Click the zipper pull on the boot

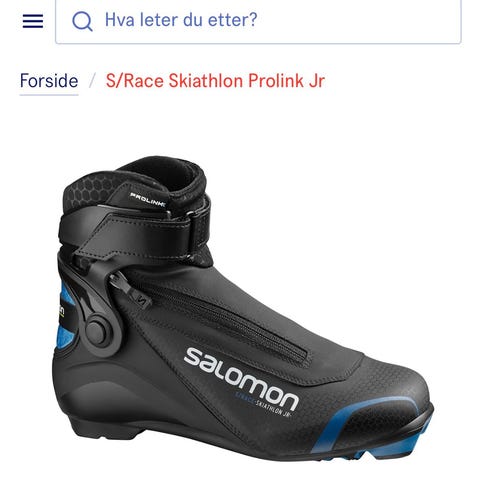(x=132, y=288)
